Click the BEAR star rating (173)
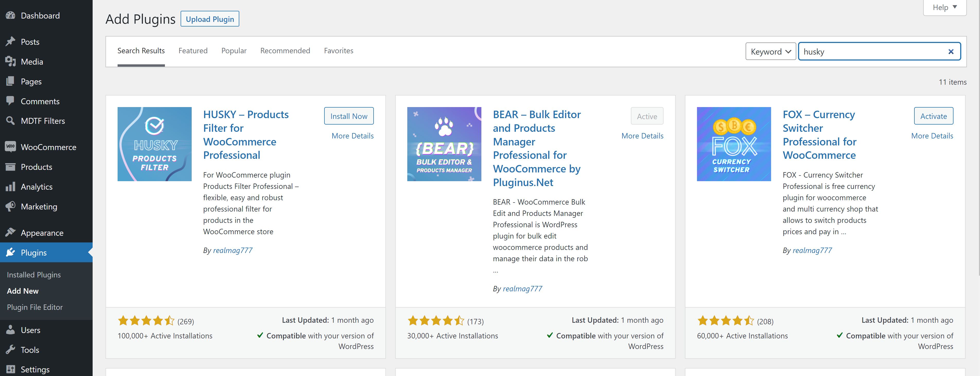Image resolution: width=980 pixels, height=376 pixels. 445,321
